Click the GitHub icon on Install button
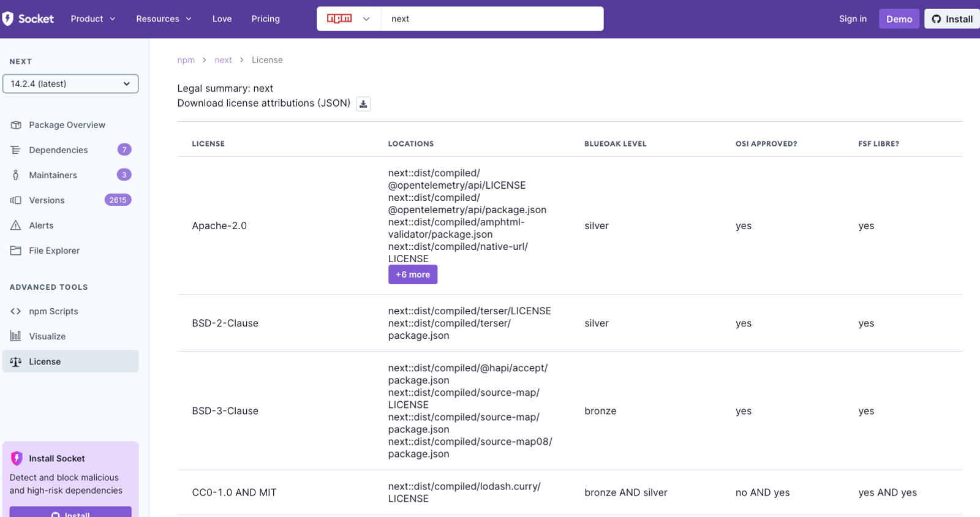This screenshot has width=980, height=517. click(x=937, y=19)
